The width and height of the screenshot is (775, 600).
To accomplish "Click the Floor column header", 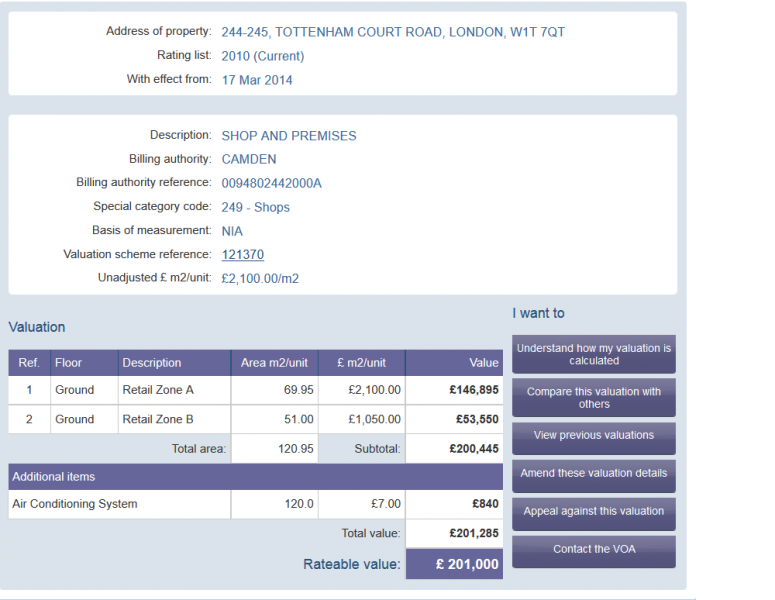I will (84, 363).
